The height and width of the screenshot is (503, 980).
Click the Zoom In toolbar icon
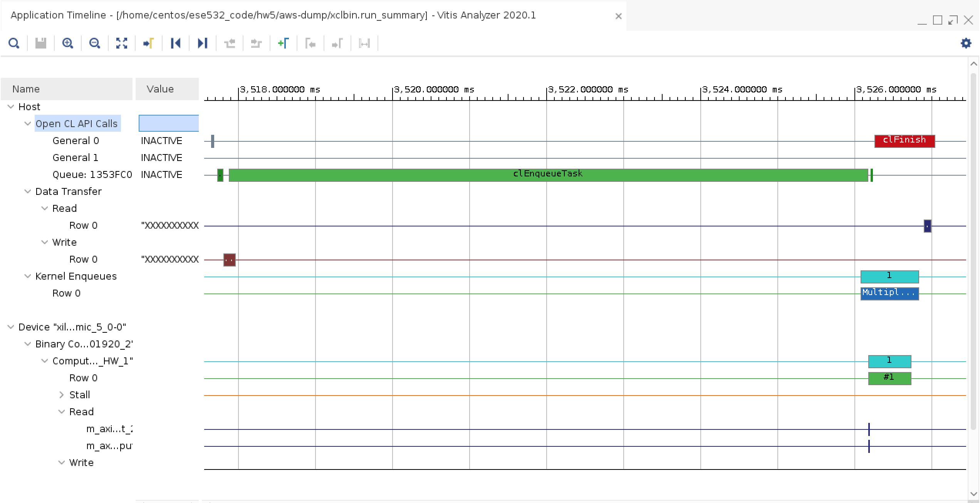click(x=68, y=43)
